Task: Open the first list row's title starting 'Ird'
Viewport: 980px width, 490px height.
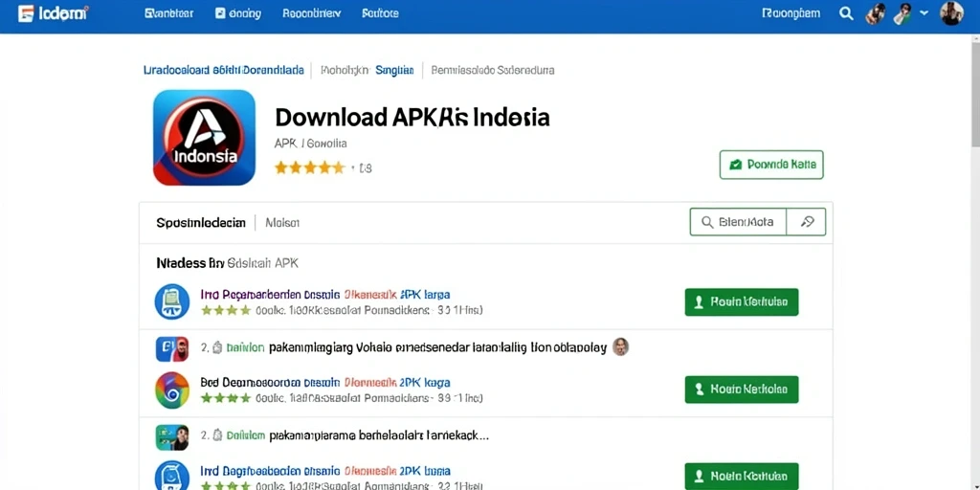Action: [325, 294]
